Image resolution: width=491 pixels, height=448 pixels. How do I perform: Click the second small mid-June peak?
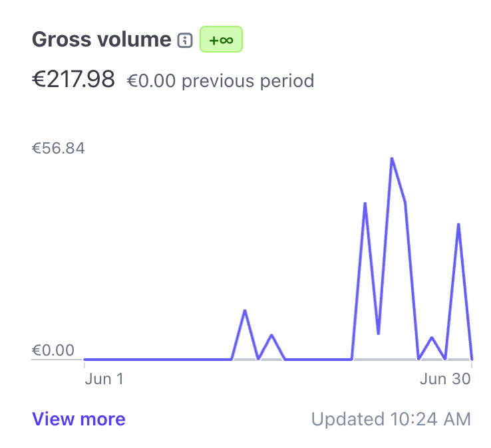(271, 335)
